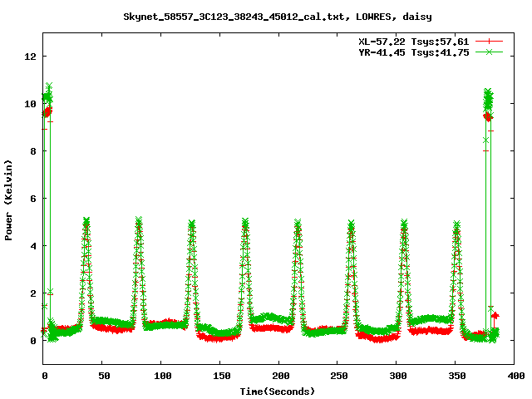The width and height of the screenshot is (532, 399).
Task: Click the peak top near 305 seconds
Action: [x=404, y=224]
